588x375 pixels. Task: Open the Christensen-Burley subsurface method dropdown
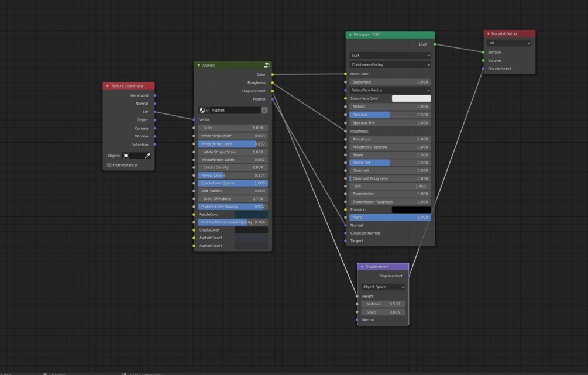pyautogui.click(x=390, y=64)
